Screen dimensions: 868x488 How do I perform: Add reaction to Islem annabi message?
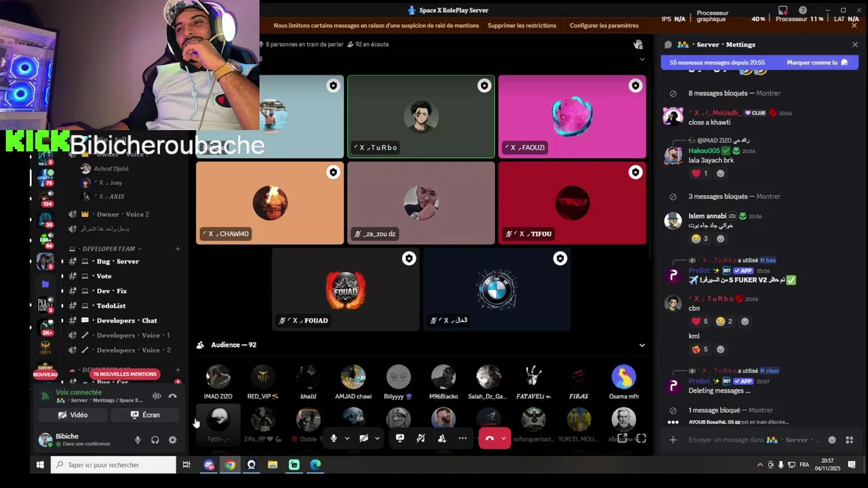(720, 239)
